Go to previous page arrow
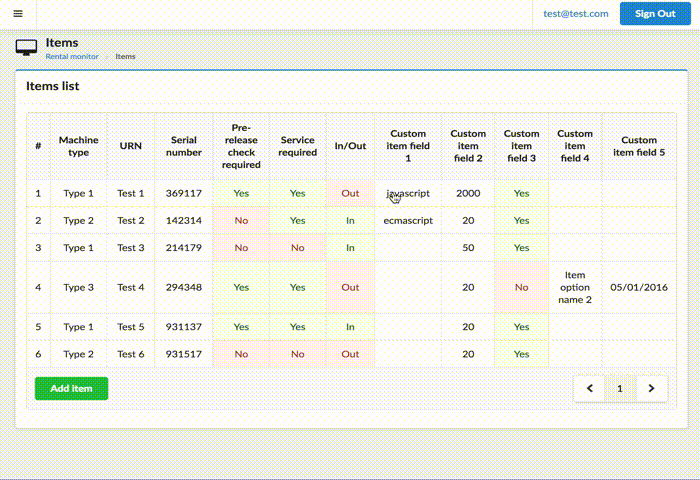This screenshot has width=700, height=480. pyautogui.click(x=589, y=388)
